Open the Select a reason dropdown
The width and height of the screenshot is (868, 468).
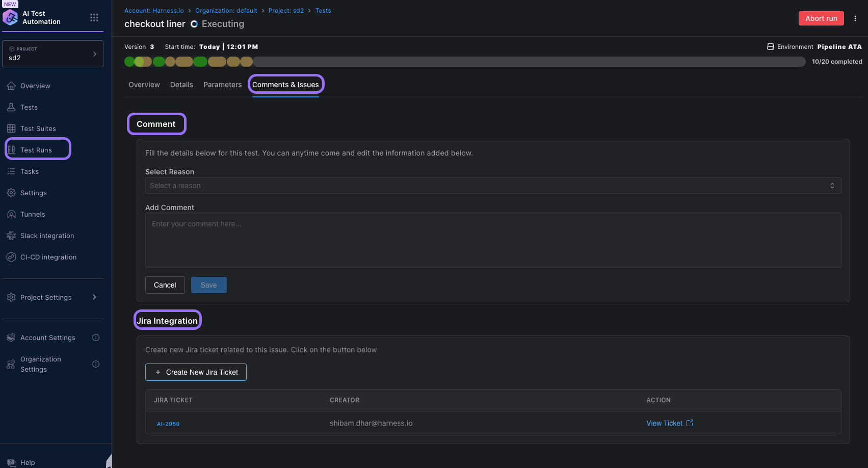493,186
